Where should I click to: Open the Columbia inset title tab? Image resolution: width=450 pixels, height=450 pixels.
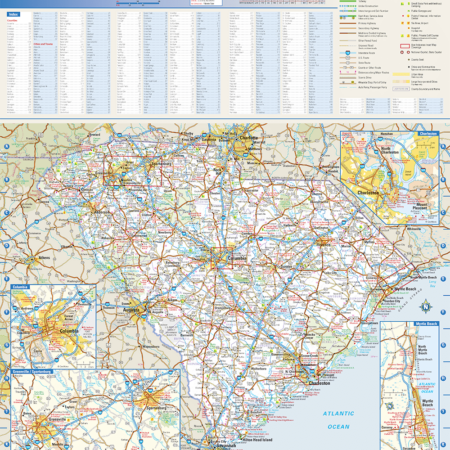pos(20,287)
